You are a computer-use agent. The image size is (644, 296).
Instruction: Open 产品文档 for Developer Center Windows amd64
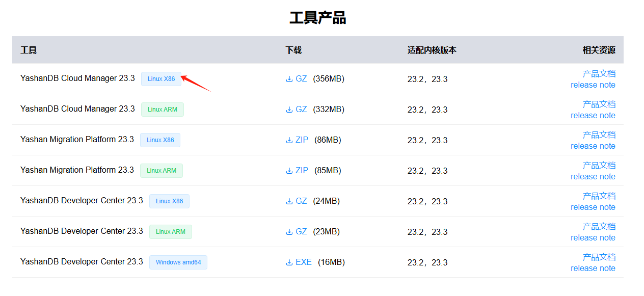coord(599,257)
